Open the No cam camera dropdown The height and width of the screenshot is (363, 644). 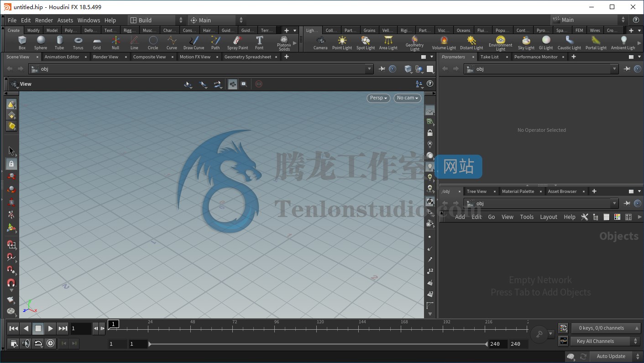pos(407,98)
